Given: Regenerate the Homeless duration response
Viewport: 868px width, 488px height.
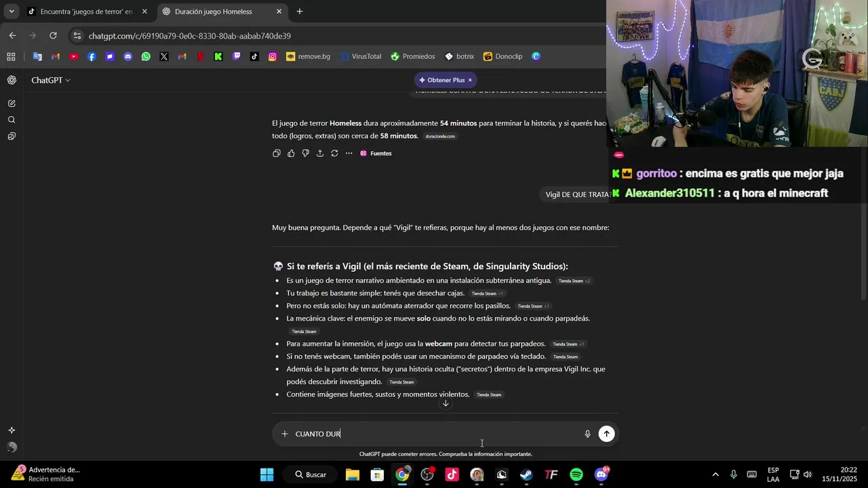Looking at the screenshot, I should [334, 153].
